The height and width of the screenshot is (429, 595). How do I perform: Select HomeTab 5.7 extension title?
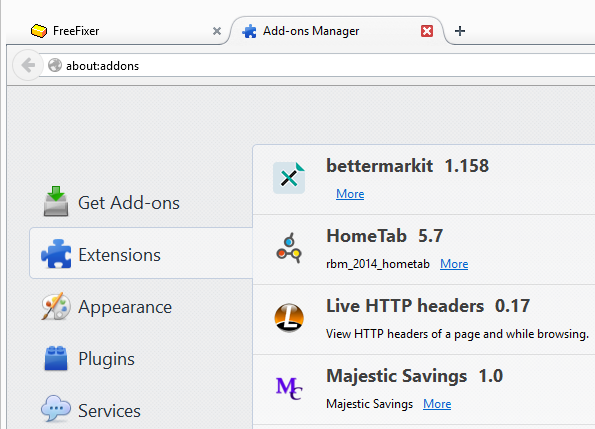[x=384, y=236]
